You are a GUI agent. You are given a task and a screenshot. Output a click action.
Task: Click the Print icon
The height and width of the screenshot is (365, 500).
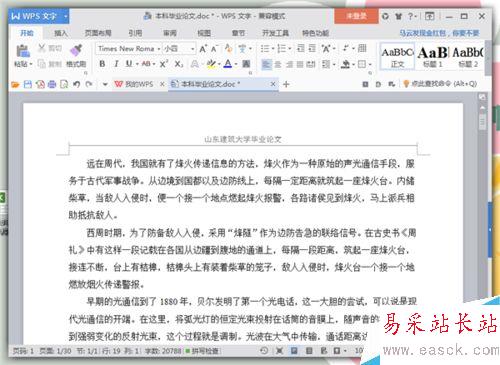click(52, 84)
